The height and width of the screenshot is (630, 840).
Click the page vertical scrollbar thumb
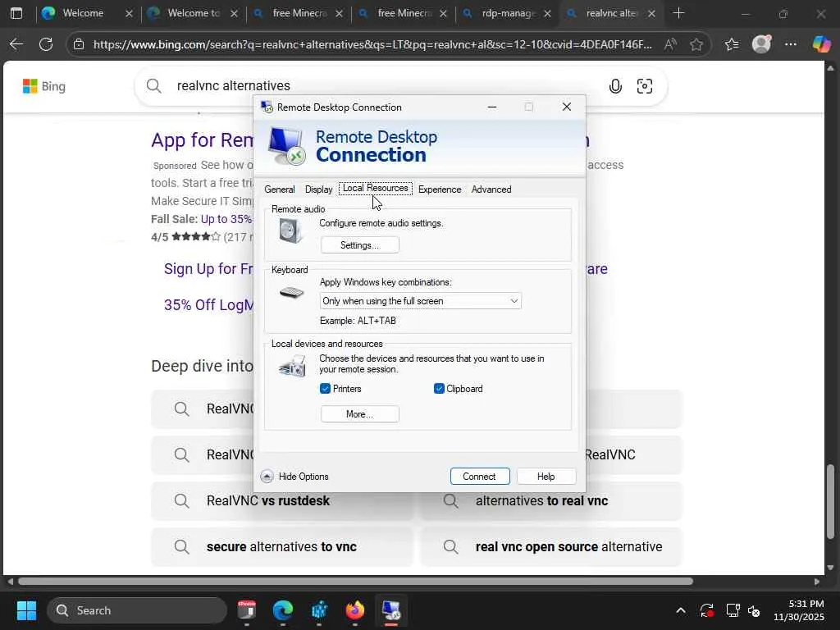pyautogui.click(x=830, y=501)
